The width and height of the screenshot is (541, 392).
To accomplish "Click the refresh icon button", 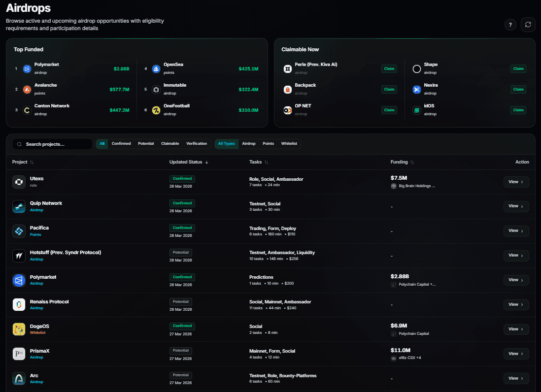I will [528, 25].
